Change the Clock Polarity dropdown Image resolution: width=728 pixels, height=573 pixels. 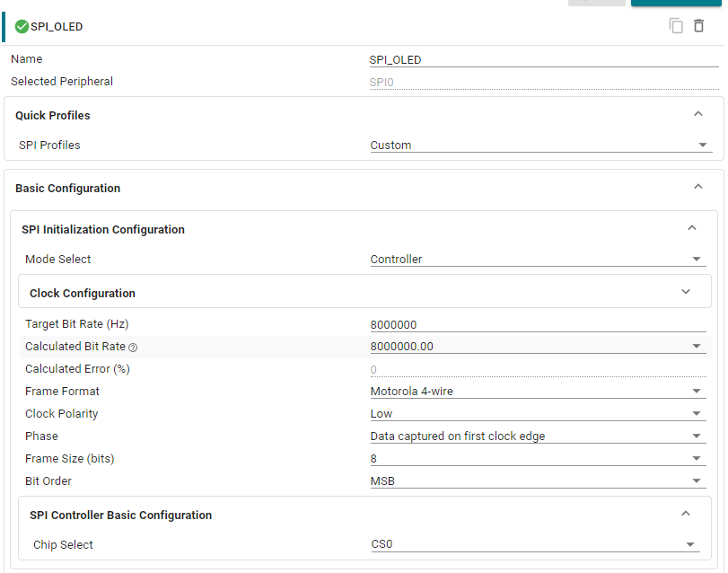[537, 414]
